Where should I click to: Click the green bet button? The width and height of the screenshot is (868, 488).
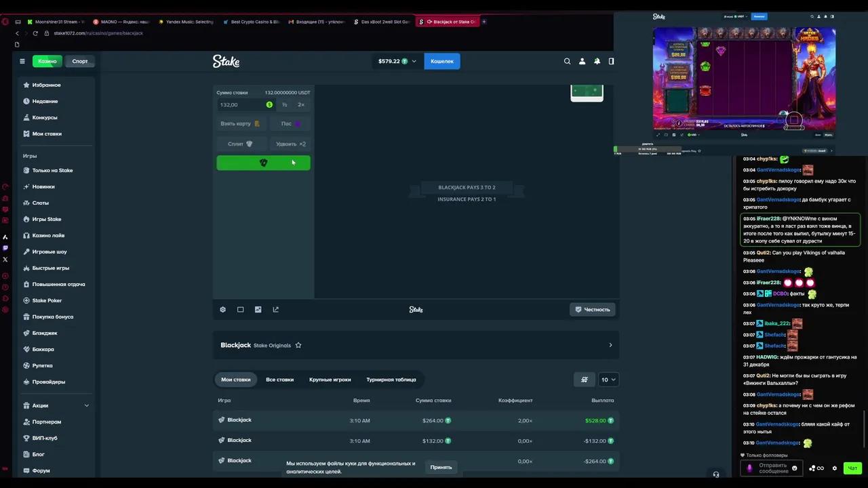pos(263,163)
